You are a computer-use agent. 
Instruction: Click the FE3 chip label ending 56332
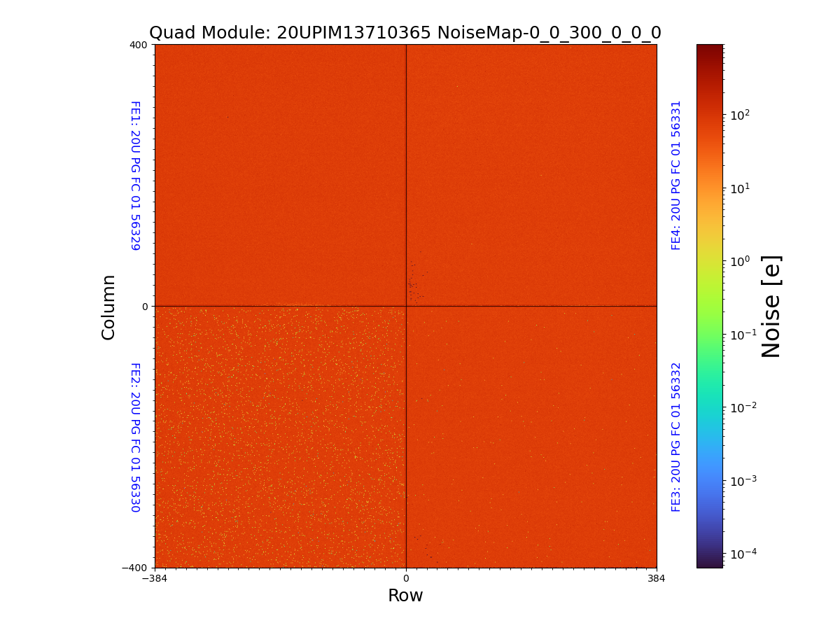[676, 437]
